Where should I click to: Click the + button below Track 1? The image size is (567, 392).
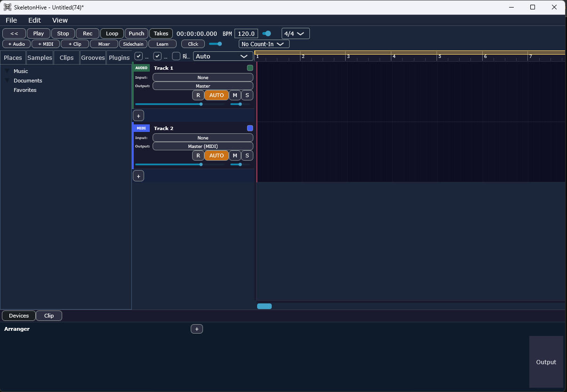tap(138, 115)
